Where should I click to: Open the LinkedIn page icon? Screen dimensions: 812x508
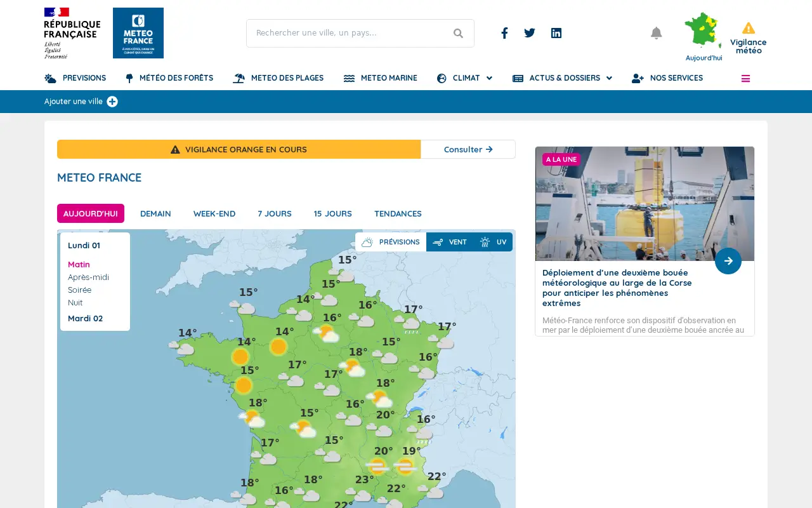[x=556, y=33]
